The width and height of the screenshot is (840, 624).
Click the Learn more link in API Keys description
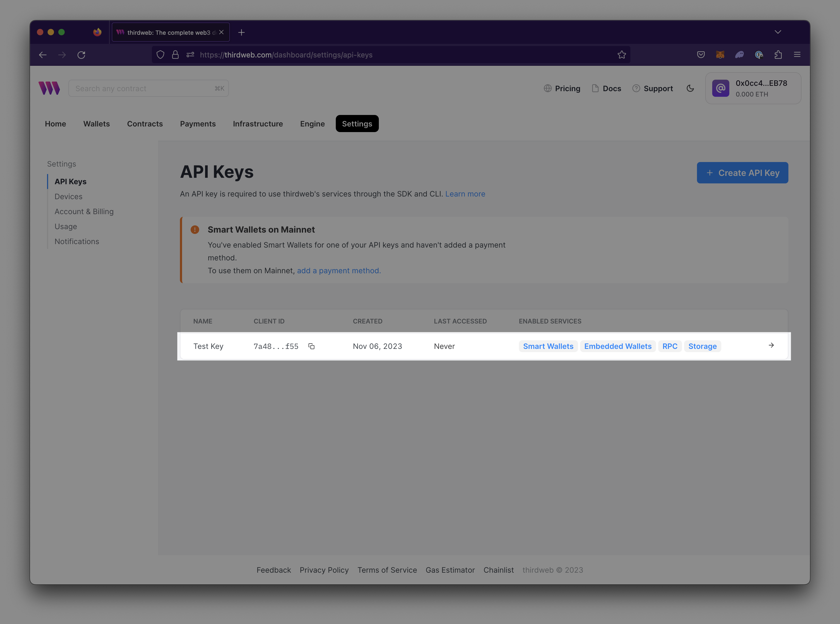click(x=465, y=193)
